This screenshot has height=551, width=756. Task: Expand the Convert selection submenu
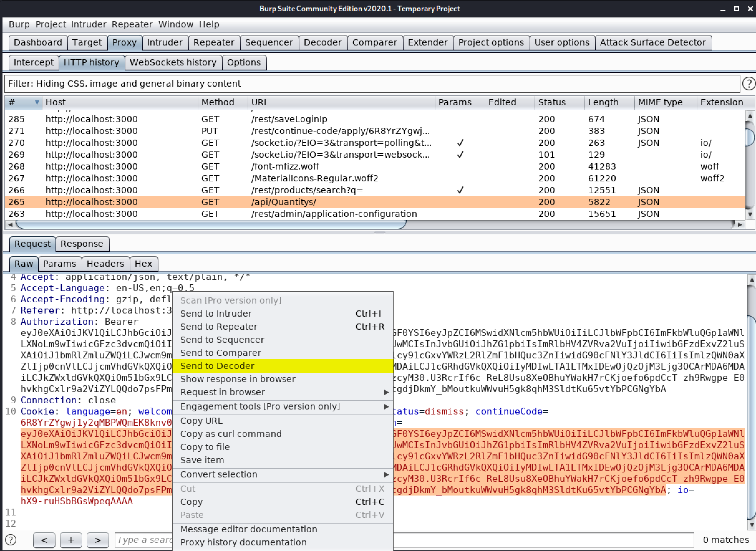(x=283, y=474)
